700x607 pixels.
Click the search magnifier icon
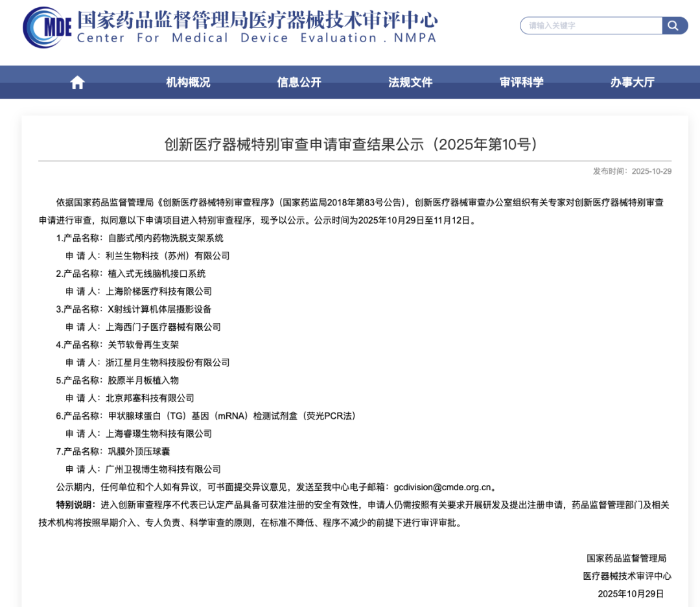(x=674, y=25)
